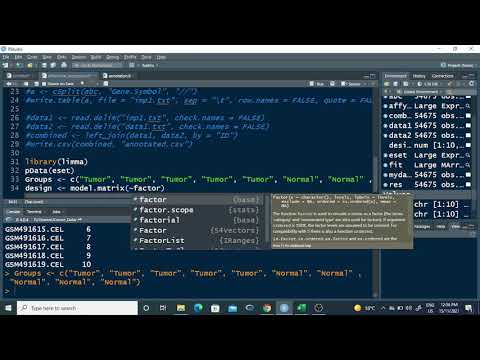Open data2 in table viewer icon
Viewport: 480px width, 360px height.
pyautogui.click(x=468, y=136)
